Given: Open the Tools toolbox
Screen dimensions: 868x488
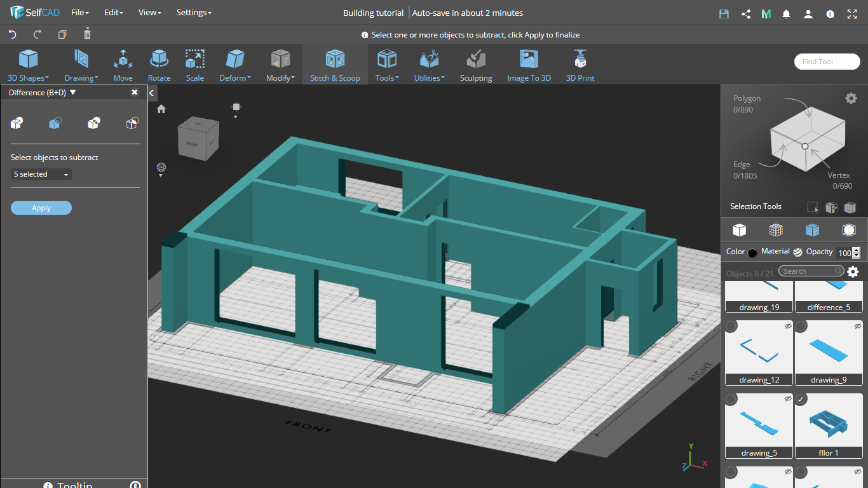Looking at the screenshot, I should tap(387, 65).
